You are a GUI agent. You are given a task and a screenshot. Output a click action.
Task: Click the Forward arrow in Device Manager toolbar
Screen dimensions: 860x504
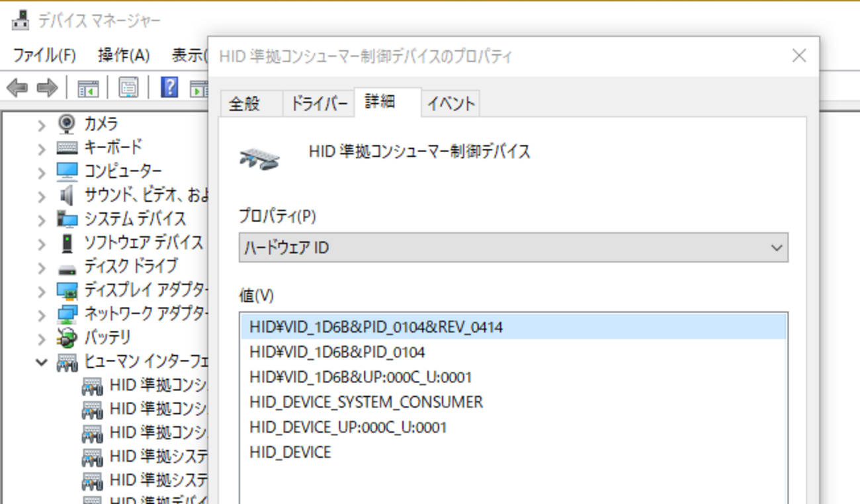click(47, 87)
